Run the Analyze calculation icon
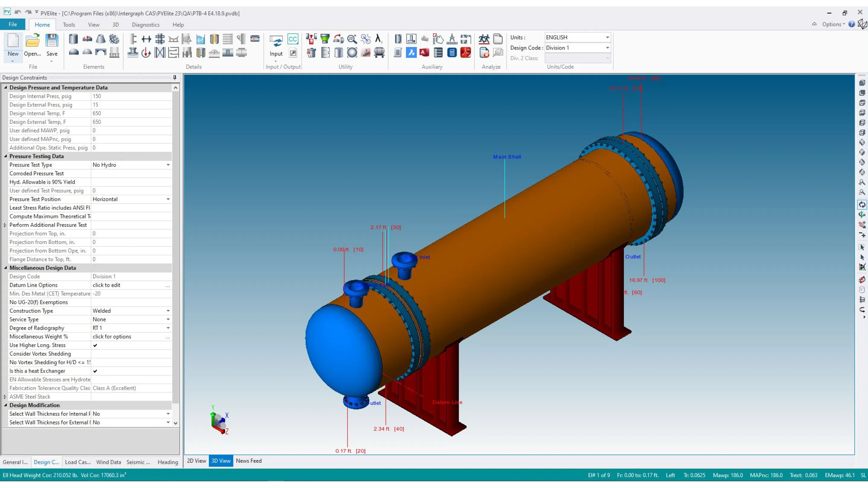Screen dimensions: 868x488 click(x=484, y=39)
